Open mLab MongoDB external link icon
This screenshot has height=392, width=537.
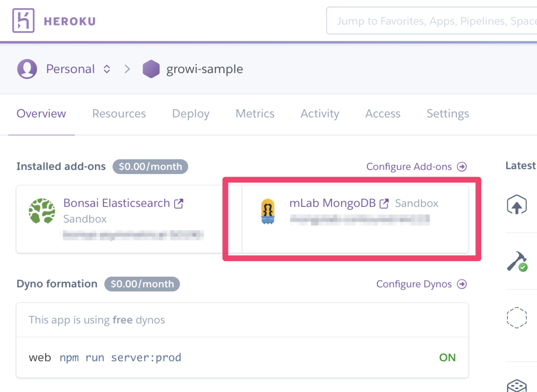[x=384, y=203]
